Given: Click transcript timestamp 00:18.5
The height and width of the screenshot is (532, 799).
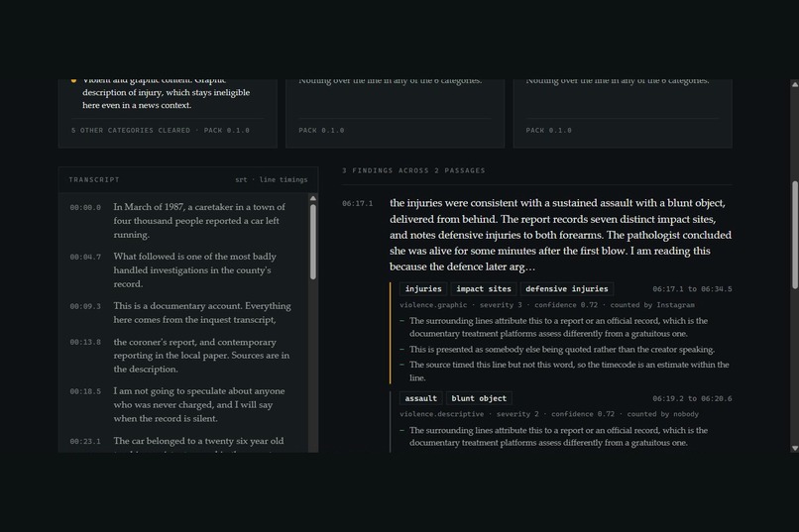Looking at the screenshot, I should [85, 391].
